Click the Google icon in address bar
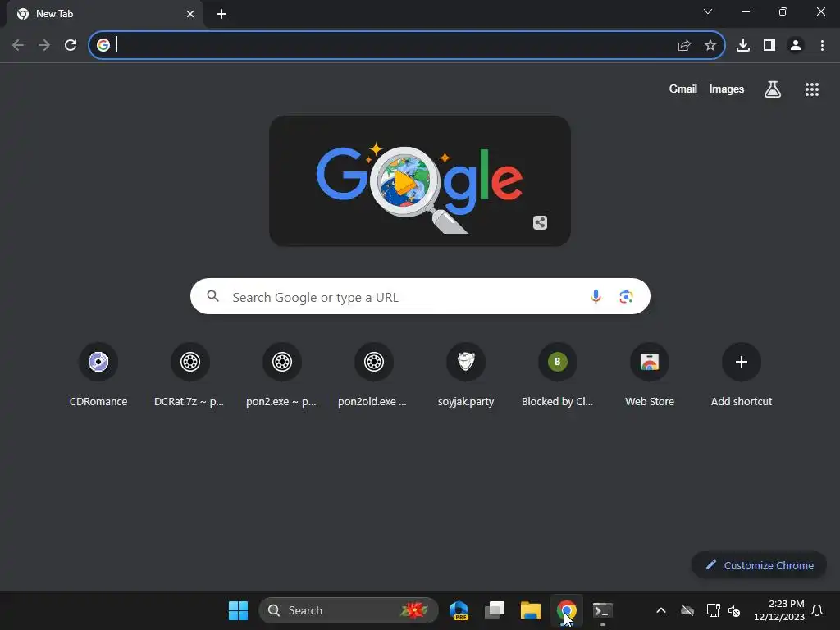This screenshot has height=630, width=840. click(103, 45)
